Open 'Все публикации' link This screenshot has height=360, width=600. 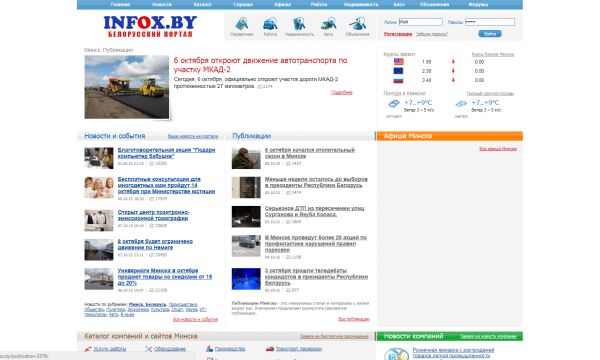pyautogui.click(x=354, y=319)
